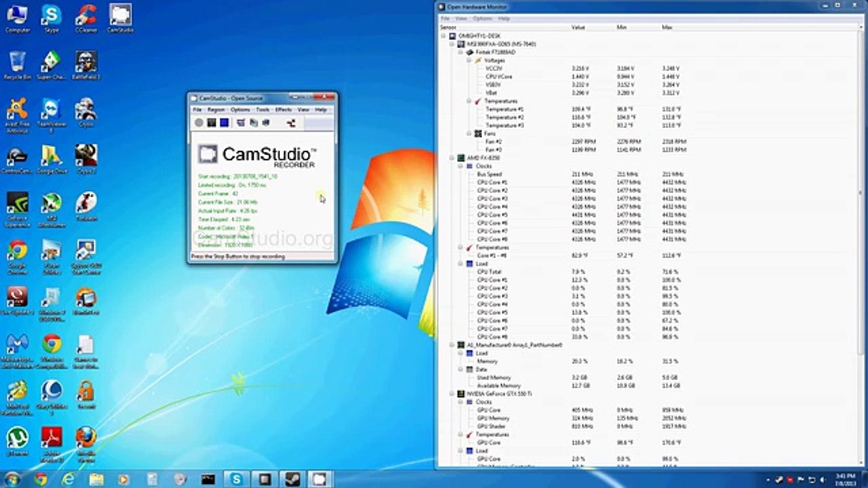
Task: Open the Recycle Bin desktop icon
Action: (x=17, y=66)
